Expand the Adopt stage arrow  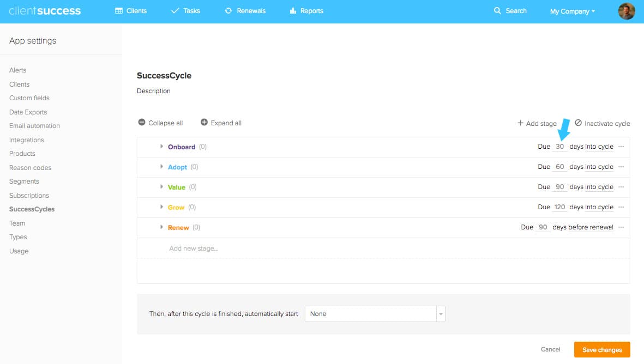coord(161,167)
